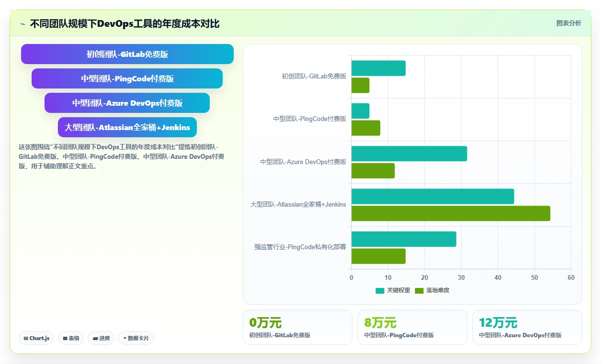The image size is (601, 364).
Task: Click x-axis tick label 20
Action: click(424, 277)
